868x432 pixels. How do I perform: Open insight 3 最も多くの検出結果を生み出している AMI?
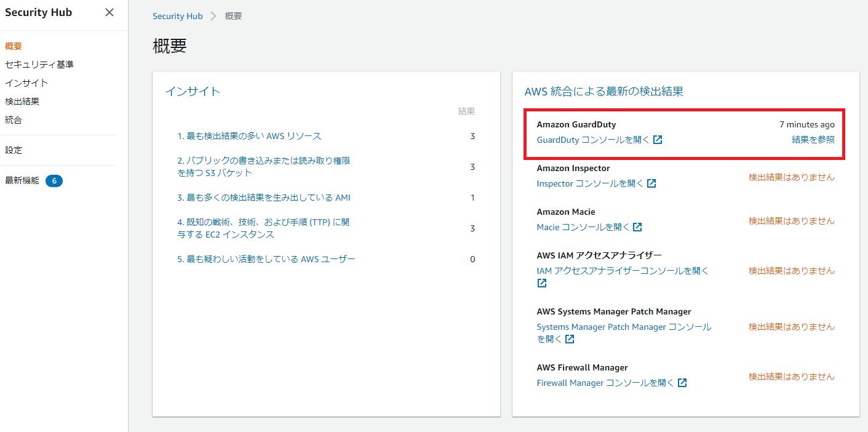coord(264,198)
